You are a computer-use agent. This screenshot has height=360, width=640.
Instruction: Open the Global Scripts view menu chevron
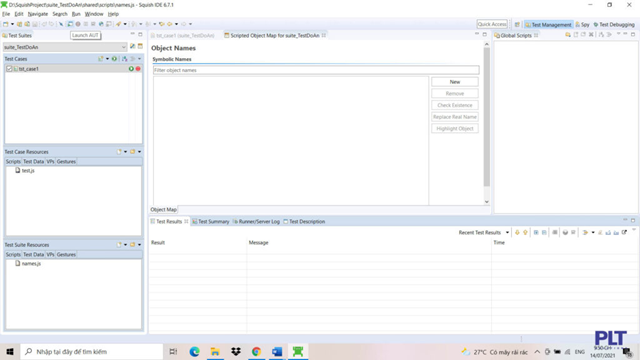point(618,34)
